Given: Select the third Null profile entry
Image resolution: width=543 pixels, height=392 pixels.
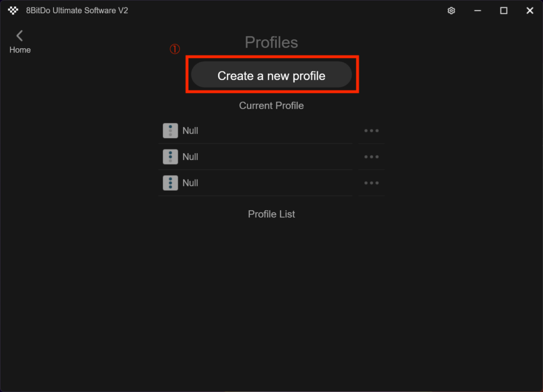Looking at the screenshot, I should click(190, 183).
